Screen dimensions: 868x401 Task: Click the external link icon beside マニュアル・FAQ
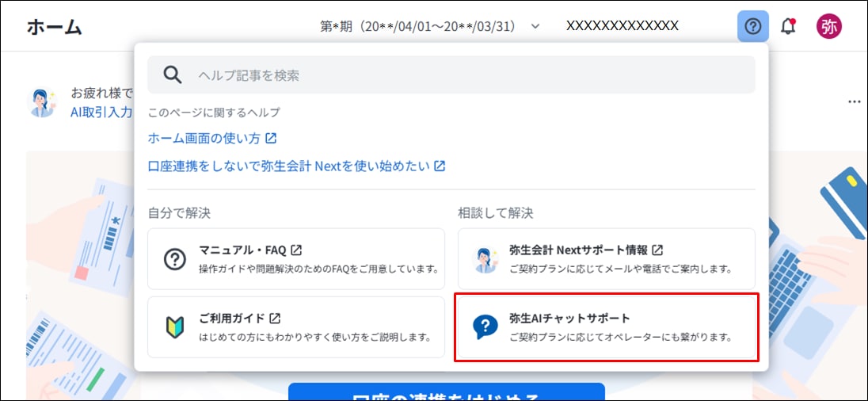296,250
